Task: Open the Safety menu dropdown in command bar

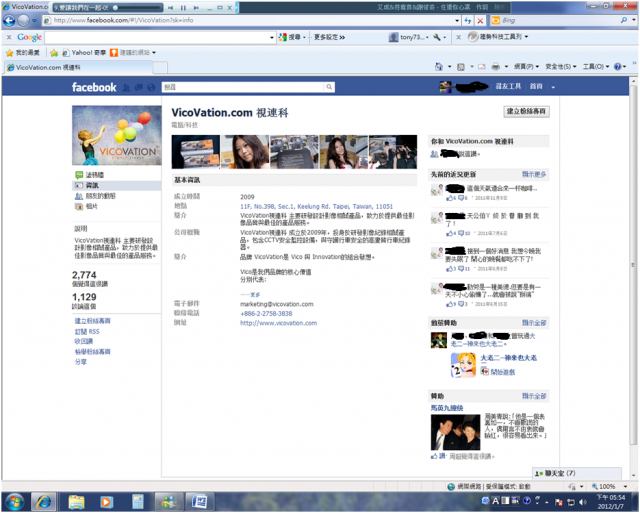Action: click(561, 67)
